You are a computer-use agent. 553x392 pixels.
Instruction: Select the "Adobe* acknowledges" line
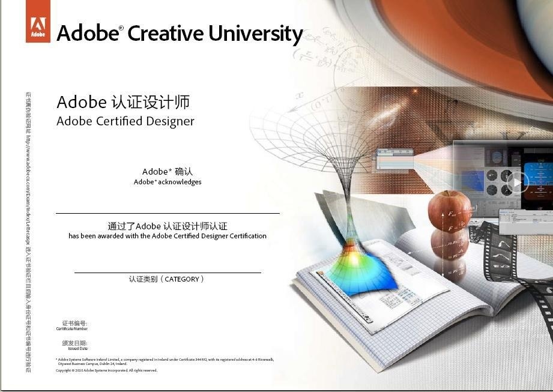click(168, 182)
